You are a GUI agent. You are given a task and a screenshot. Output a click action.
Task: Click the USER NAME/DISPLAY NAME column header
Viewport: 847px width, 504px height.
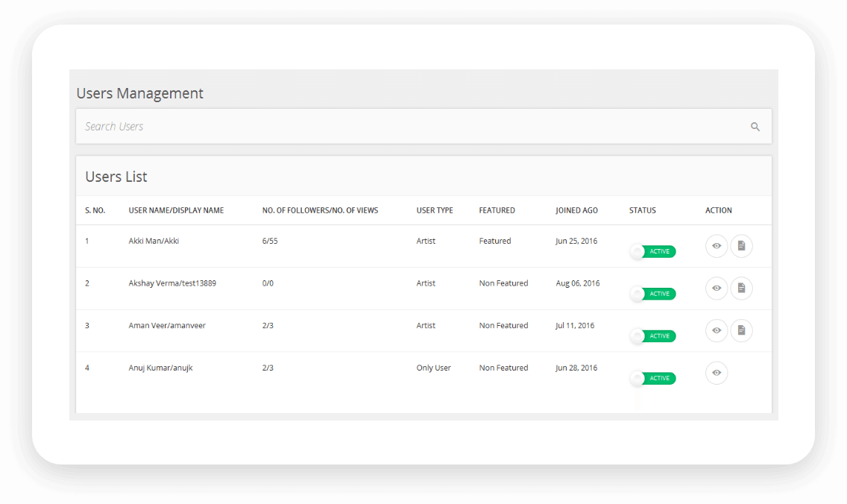click(176, 210)
